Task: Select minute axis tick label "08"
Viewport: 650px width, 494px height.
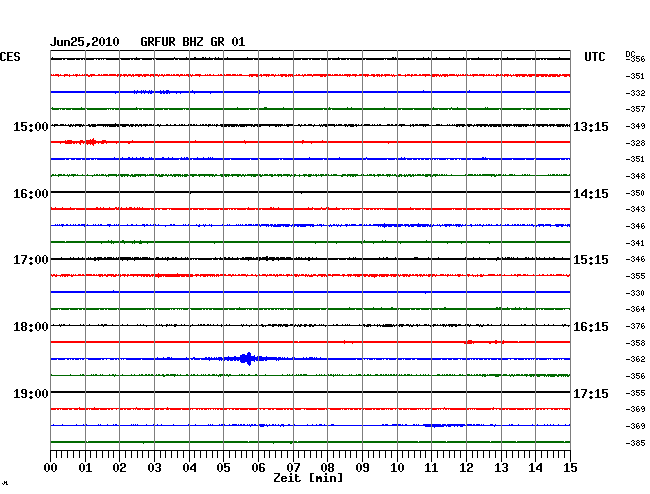Action: click(327, 468)
